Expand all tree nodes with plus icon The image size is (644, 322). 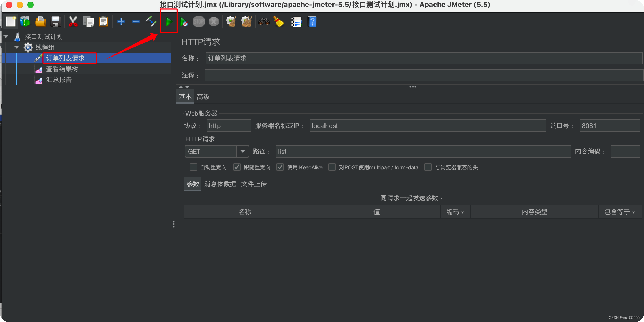121,21
